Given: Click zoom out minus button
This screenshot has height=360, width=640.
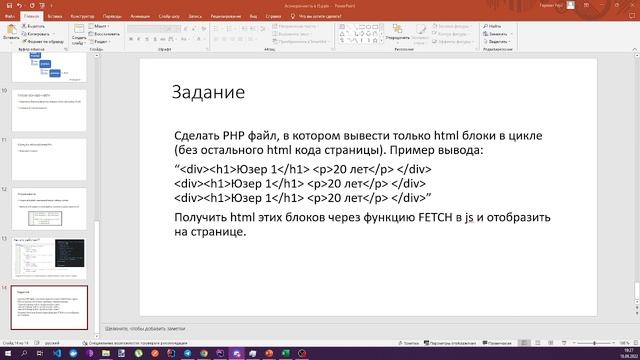Looking at the screenshot, I should coord(574,343).
